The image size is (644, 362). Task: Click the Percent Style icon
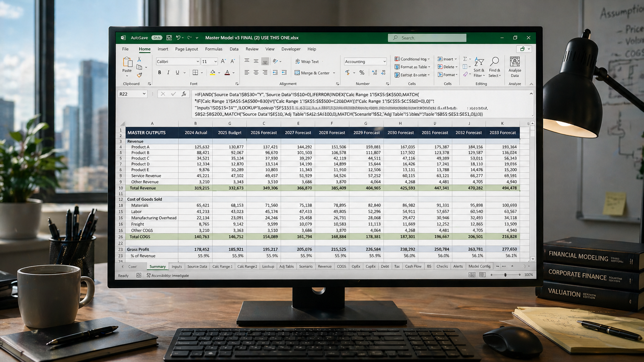(362, 73)
